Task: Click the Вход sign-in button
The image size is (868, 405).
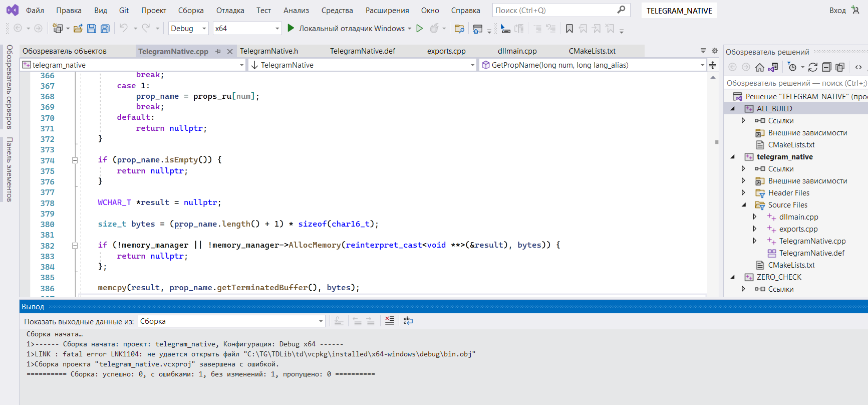Action: [x=837, y=10]
